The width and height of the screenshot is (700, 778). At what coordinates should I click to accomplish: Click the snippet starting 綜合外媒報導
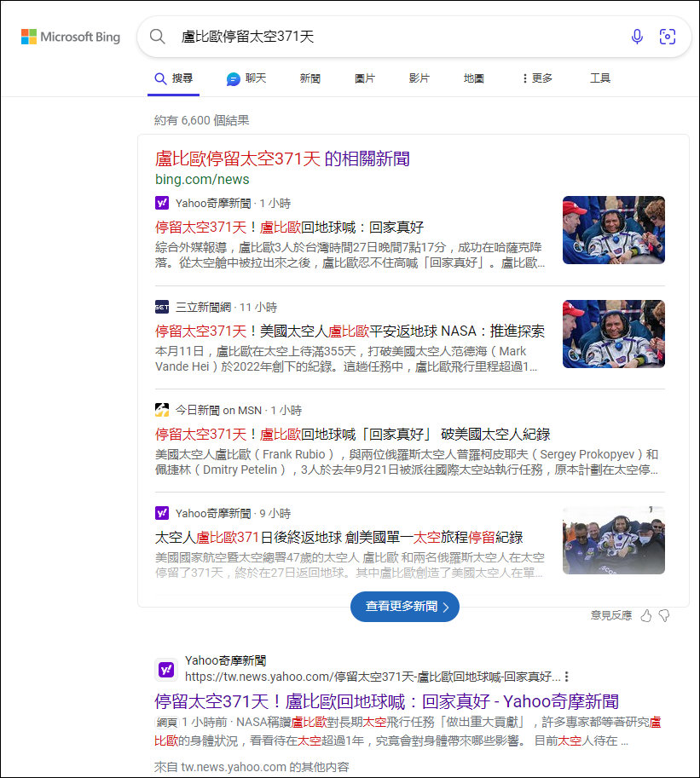(x=350, y=255)
